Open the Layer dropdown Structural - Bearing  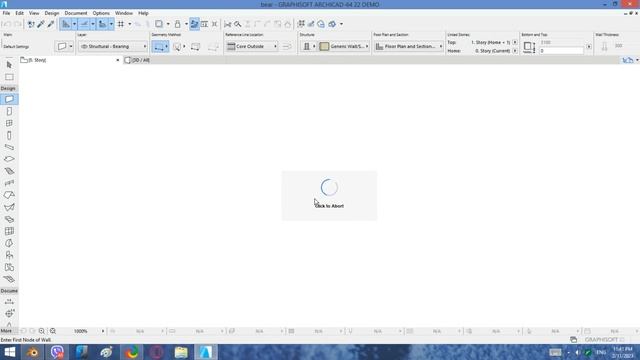tap(113, 47)
